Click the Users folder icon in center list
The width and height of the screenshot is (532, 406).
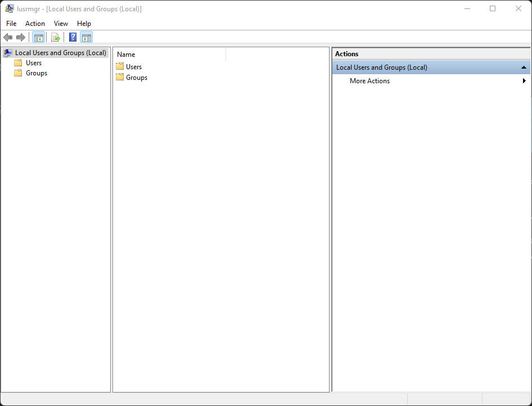pos(120,66)
